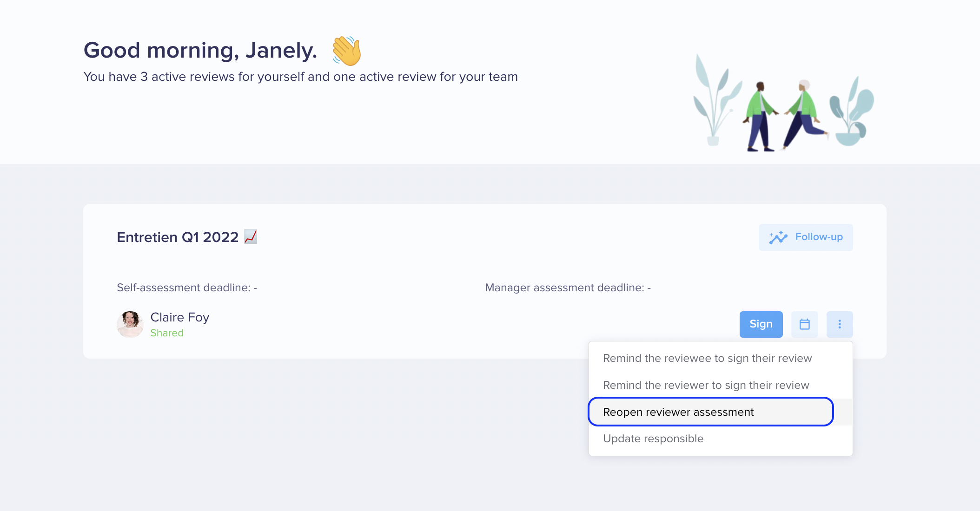The height and width of the screenshot is (511, 980).
Task: Click the Self-assessment deadline text
Action: (187, 288)
